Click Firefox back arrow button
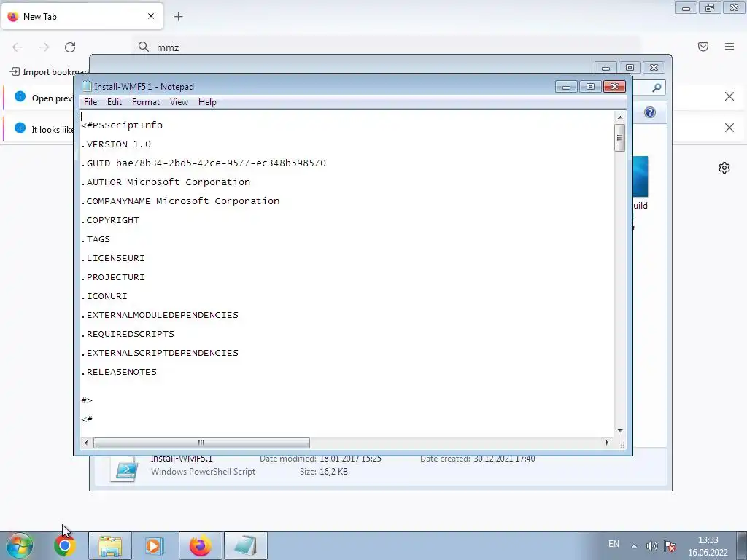747x560 pixels. (18, 47)
